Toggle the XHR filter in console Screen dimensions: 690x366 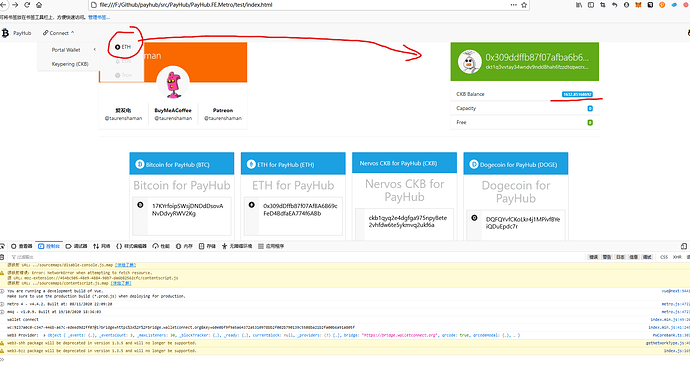click(x=677, y=257)
